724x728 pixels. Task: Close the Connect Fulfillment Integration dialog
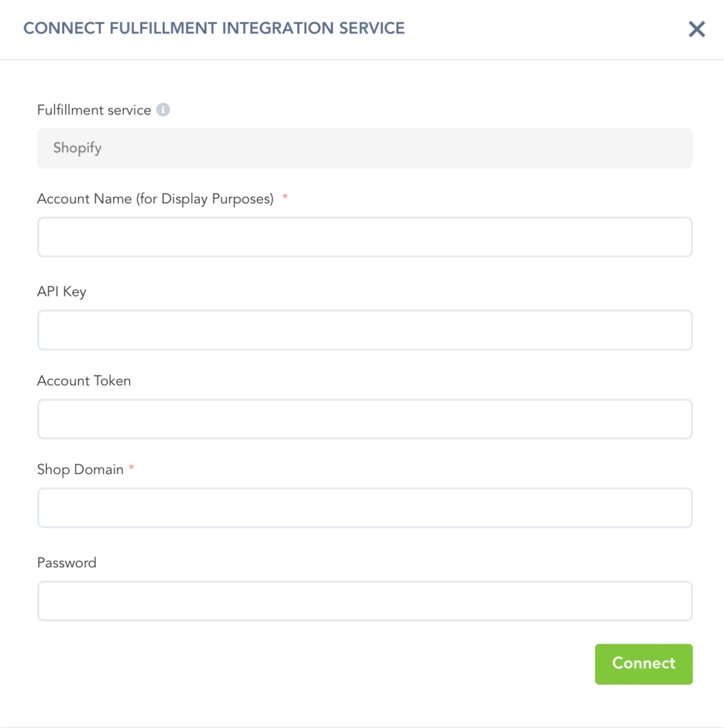tap(696, 29)
